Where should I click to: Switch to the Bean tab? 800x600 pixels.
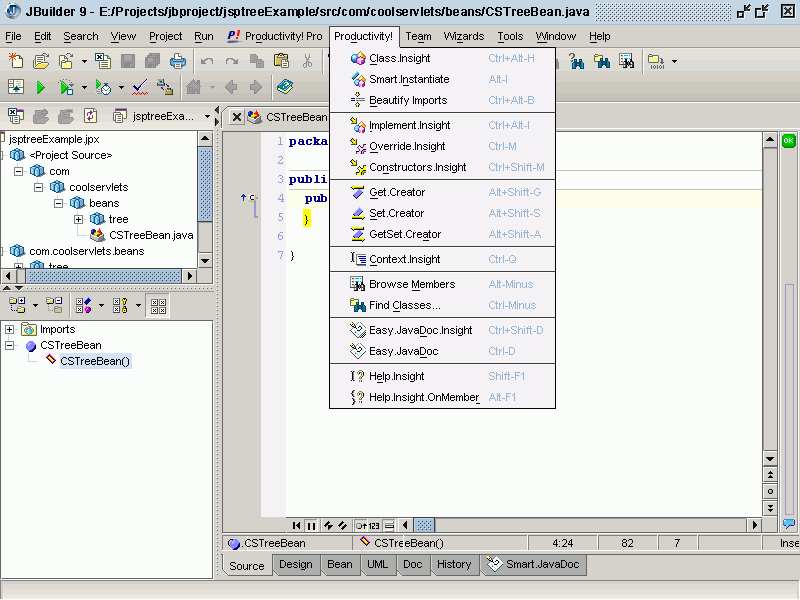tap(340, 564)
